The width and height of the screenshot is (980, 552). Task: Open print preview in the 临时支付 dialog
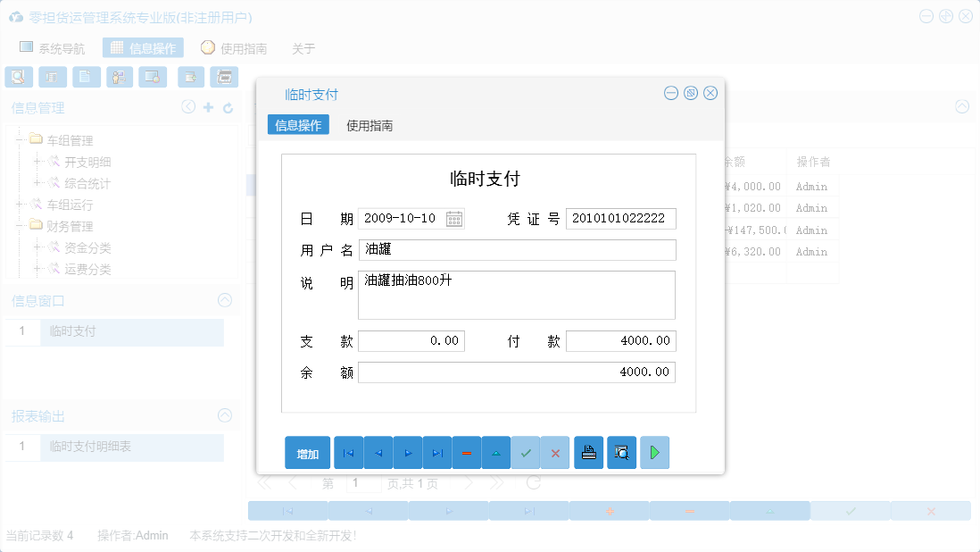(621, 453)
